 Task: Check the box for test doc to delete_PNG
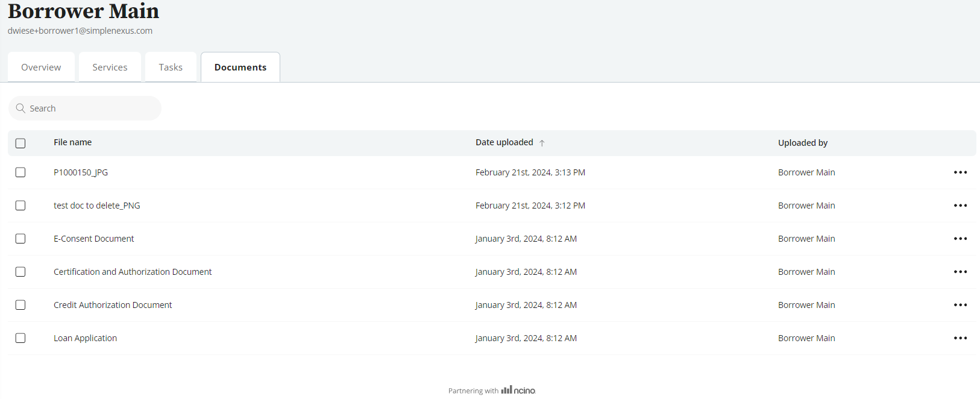click(20, 206)
